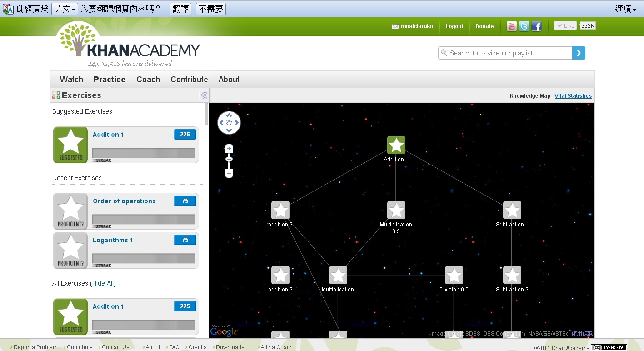Open the source language dropdown 英文
The width and height of the screenshot is (644, 351).
tap(65, 9)
